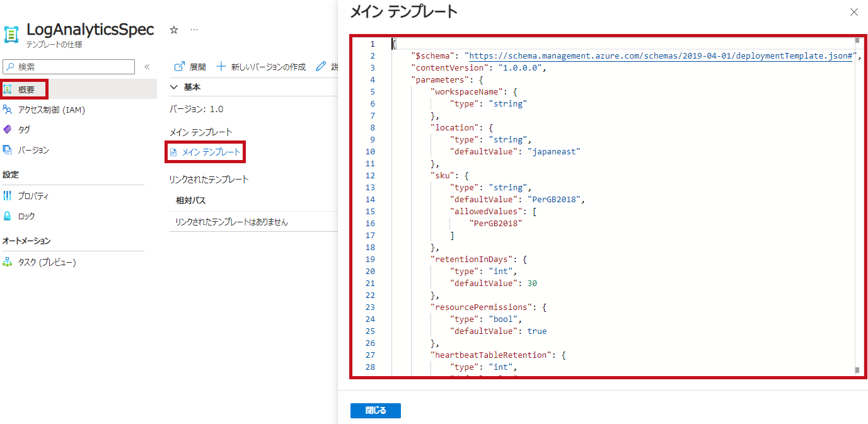868x424 pixels.
Task: Click line number 12 in the editor
Action: [370, 175]
